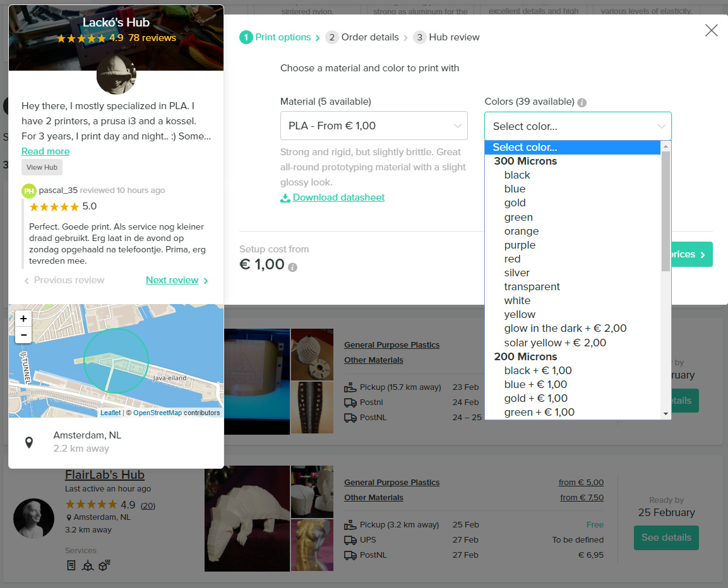Zoom in on the hub map
Screen dimensions: 728x588
(x=23, y=319)
